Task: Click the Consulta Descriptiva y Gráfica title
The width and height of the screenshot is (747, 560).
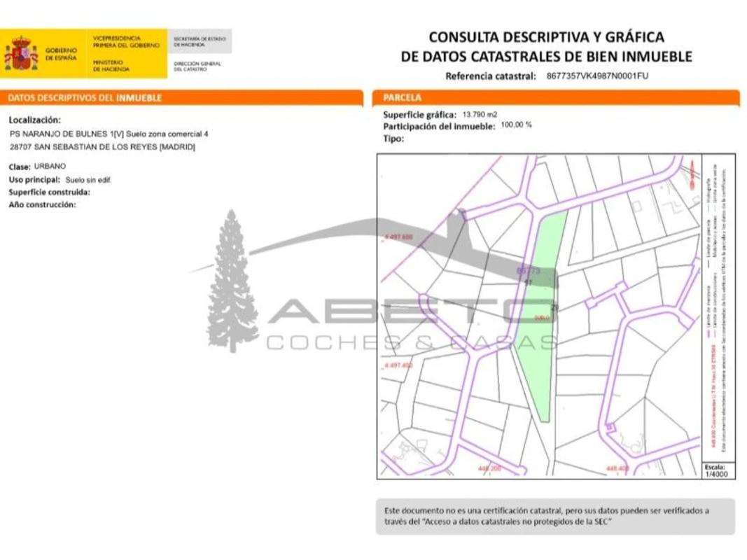Action: coord(546,47)
